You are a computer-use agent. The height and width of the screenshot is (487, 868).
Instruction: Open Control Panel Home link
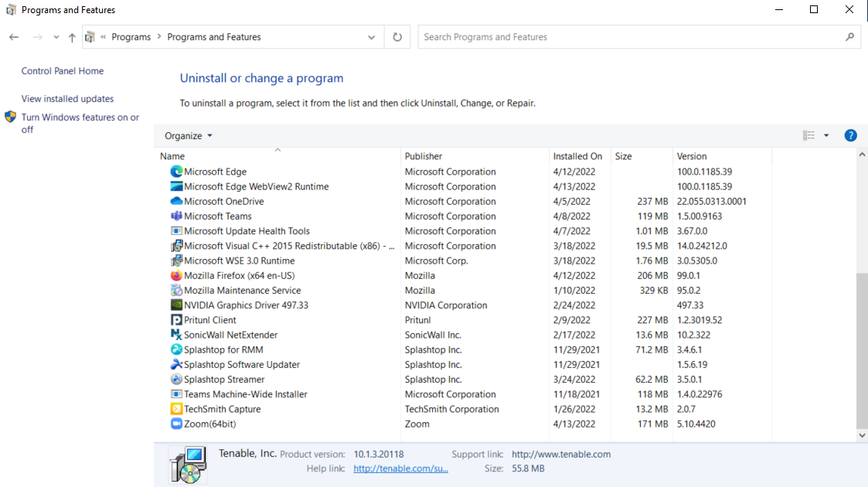(63, 71)
